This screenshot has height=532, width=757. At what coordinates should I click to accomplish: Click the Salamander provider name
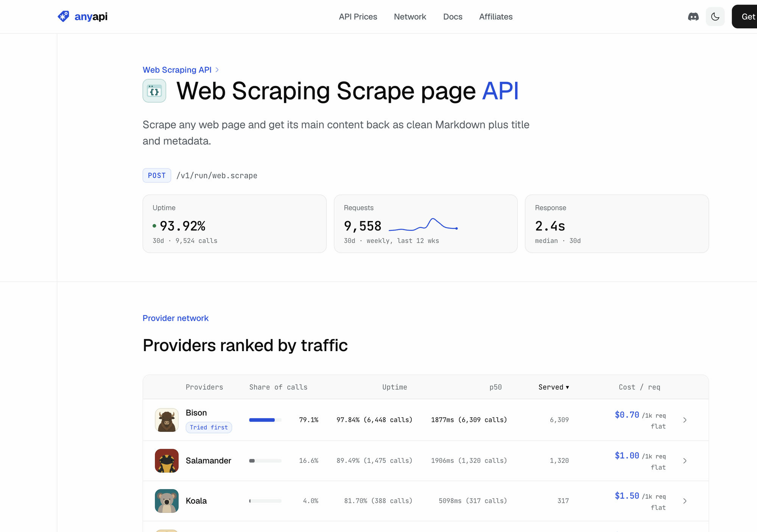(x=208, y=460)
